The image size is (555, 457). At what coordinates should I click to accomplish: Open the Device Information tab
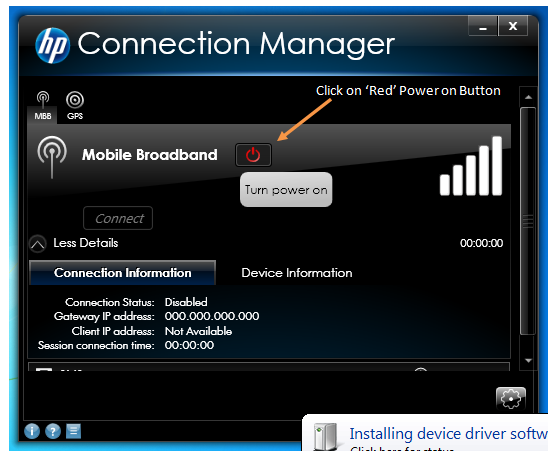[297, 273]
